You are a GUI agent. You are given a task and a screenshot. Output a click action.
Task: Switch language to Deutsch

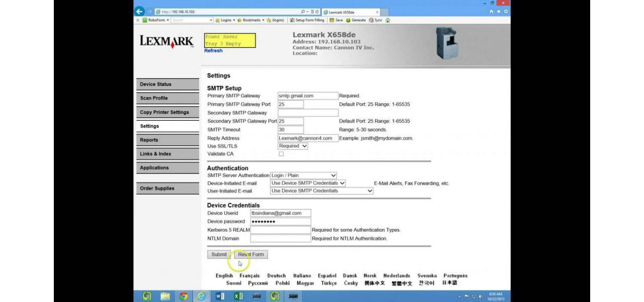tap(276, 276)
